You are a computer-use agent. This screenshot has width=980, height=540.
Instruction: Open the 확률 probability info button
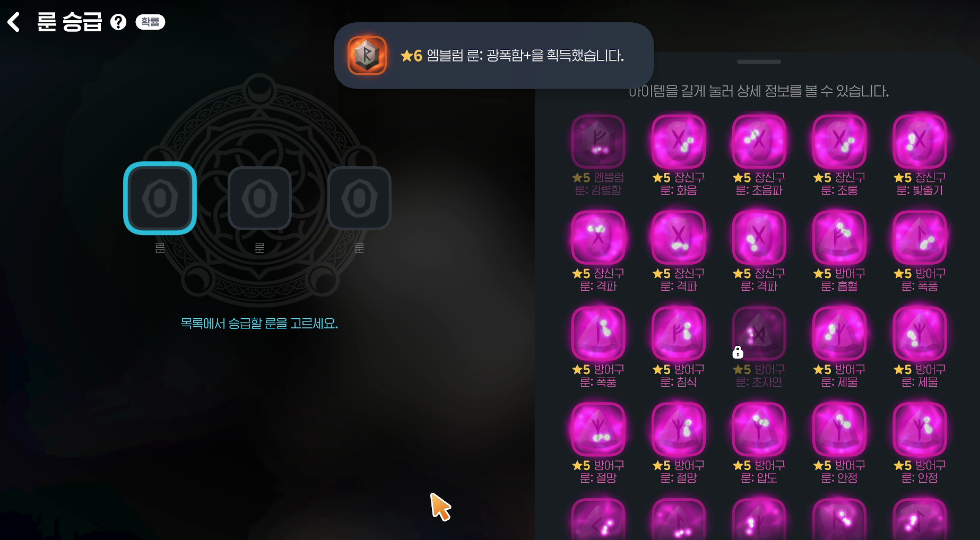tap(150, 22)
